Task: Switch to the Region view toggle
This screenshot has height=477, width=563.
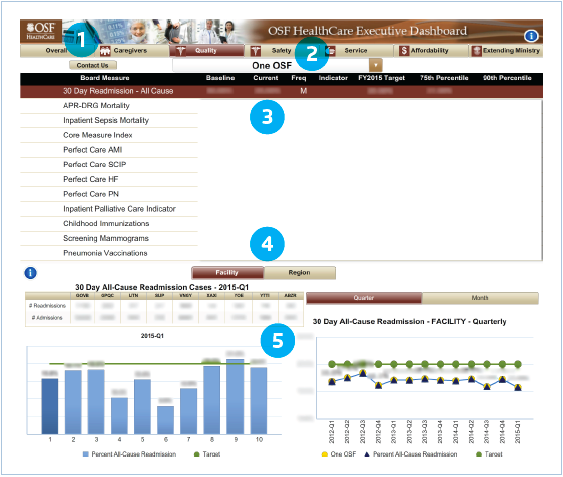Action: click(x=299, y=273)
